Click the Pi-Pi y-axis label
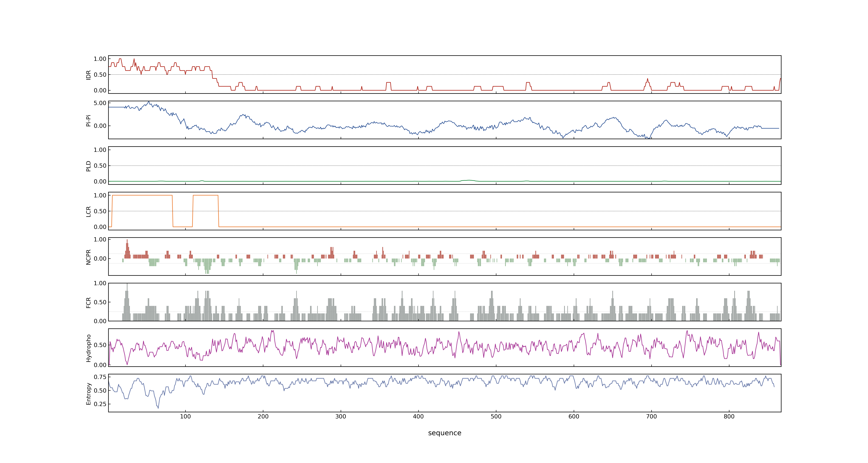The image size is (868, 463). 88,120
